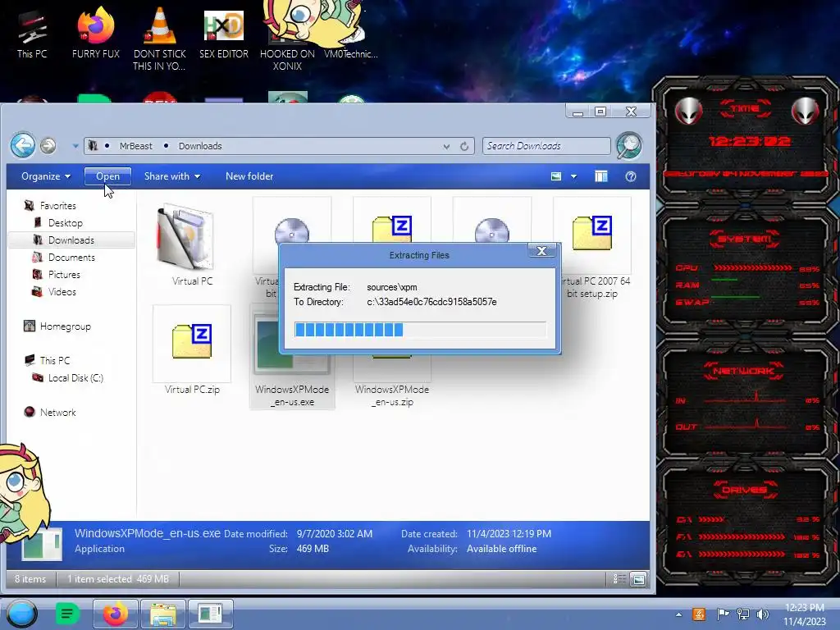Go forward in Explorer
The width and height of the screenshot is (840, 630).
click(48, 146)
